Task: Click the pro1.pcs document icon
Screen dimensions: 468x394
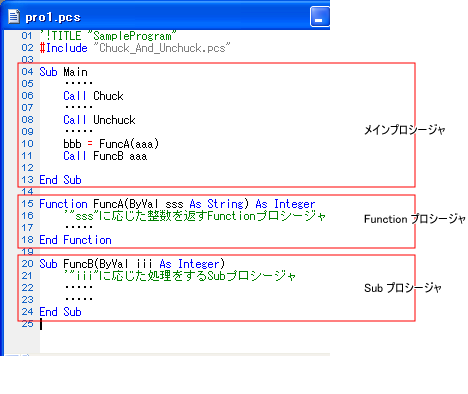Action: pos(13,16)
